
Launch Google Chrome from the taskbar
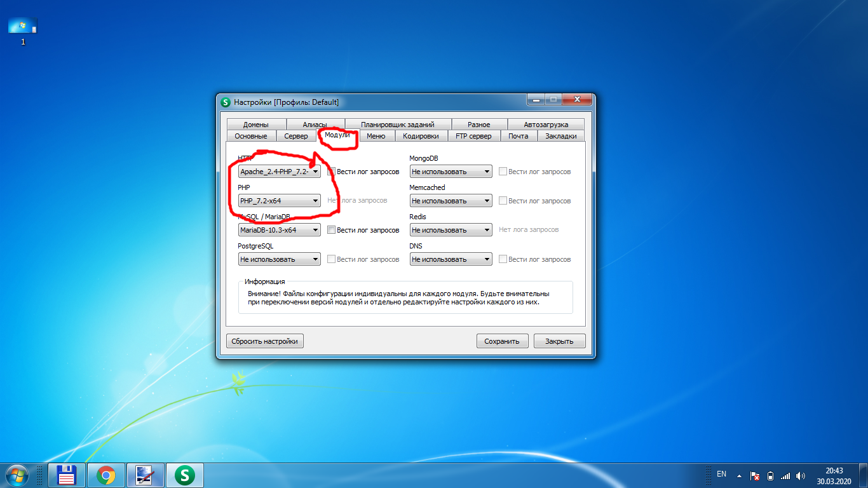coord(105,475)
